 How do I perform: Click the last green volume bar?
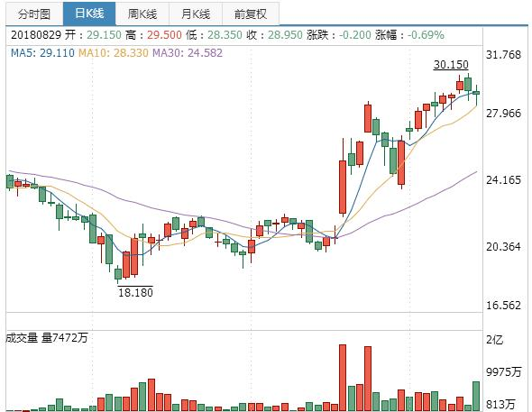coord(476,396)
